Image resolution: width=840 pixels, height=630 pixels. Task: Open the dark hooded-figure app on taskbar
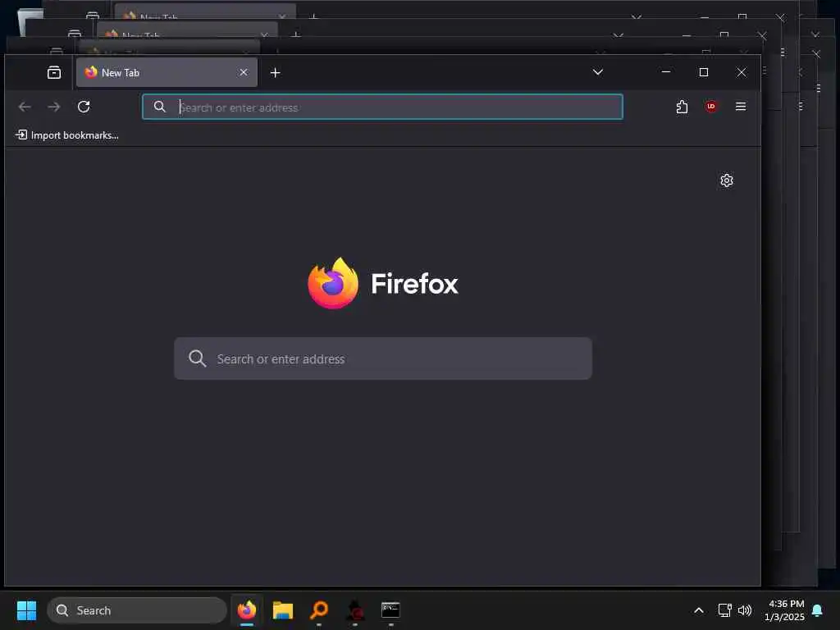[x=355, y=610]
